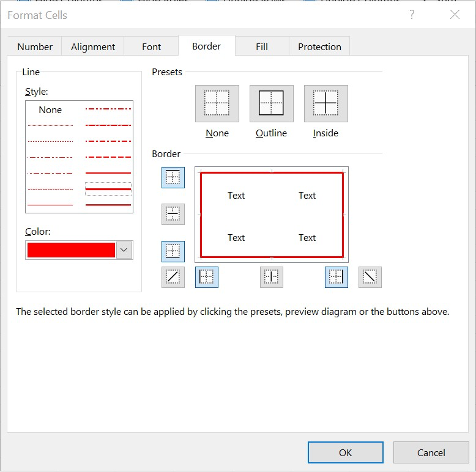476x472 pixels.
Task: Add diagonal up border line
Action: 173,277
